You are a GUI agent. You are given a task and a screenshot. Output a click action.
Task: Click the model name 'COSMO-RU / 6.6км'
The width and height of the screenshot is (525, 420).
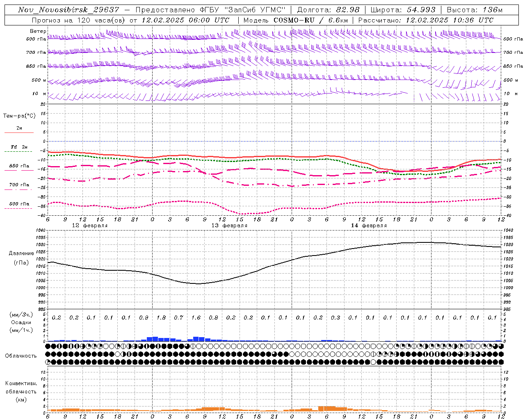(x=311, y=20)
